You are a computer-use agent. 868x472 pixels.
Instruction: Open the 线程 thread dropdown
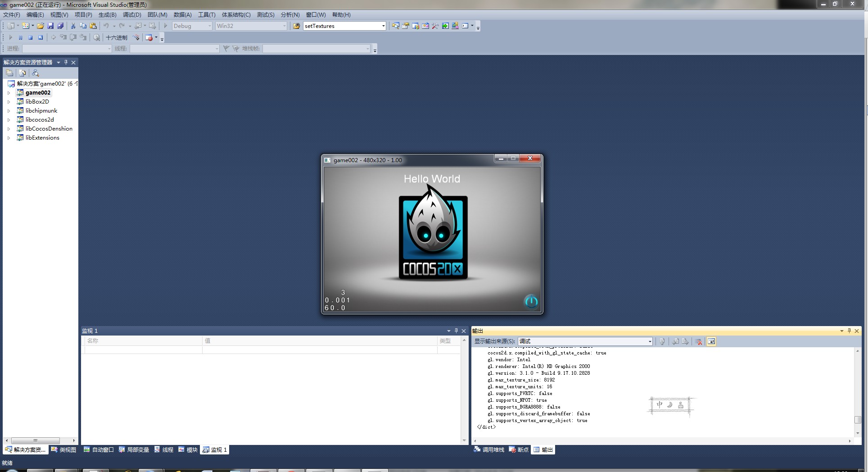pyautogui.click(x=217, y=49)
